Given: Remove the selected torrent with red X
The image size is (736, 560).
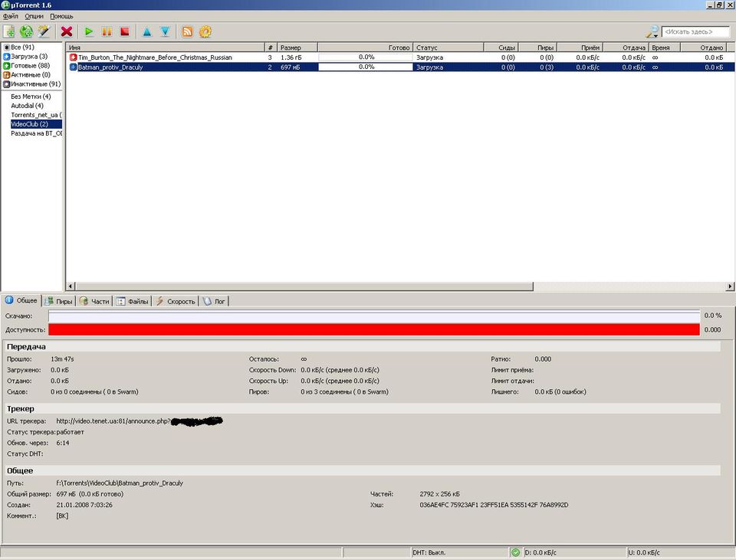Looking at the screenshot, I should tap(67, 31).
